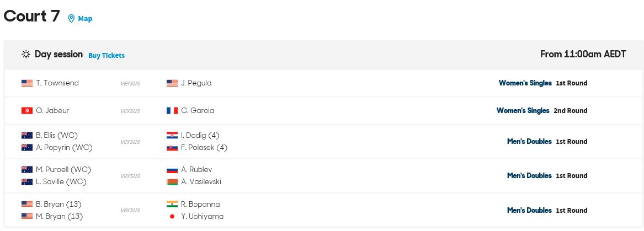Select player M. Bryan (13)

click(59, 216)
